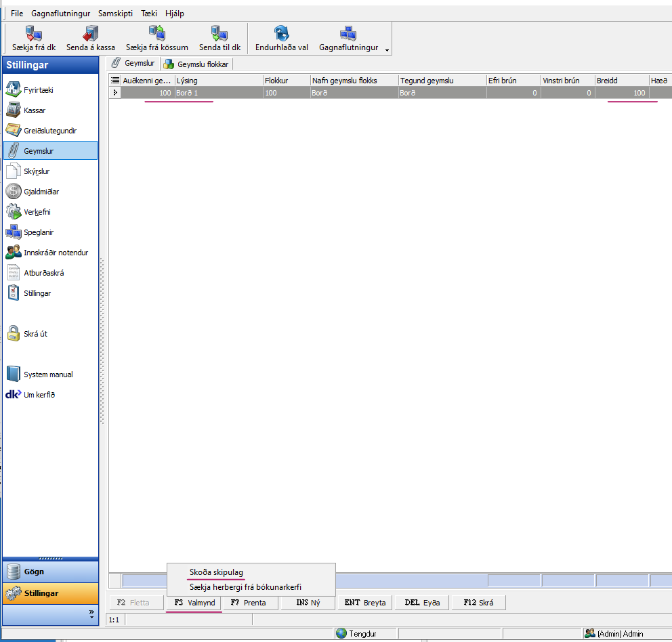Screen dimensions: 672x642
Task: Select Sækja herbergi frá bókunarkerfi menu entry
Action: click(x=245, y=587)
